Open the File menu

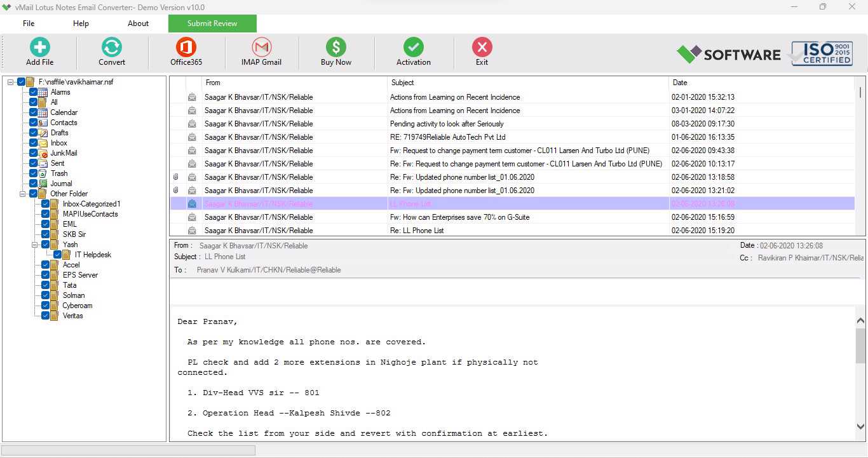click(x=29, y=24)
